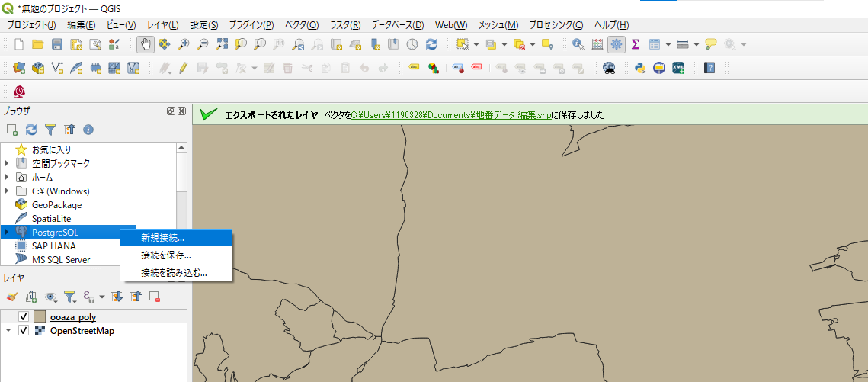Click the Identify Features tool
The width and height of the screenshot is (868, 382).
pyautogui.click(x=578, y=44)
